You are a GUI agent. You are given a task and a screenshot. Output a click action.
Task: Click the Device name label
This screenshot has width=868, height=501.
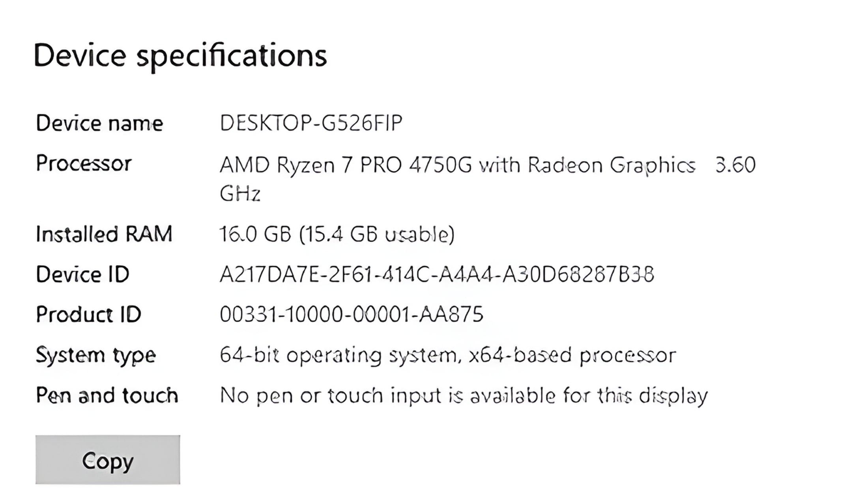(99, 123)
